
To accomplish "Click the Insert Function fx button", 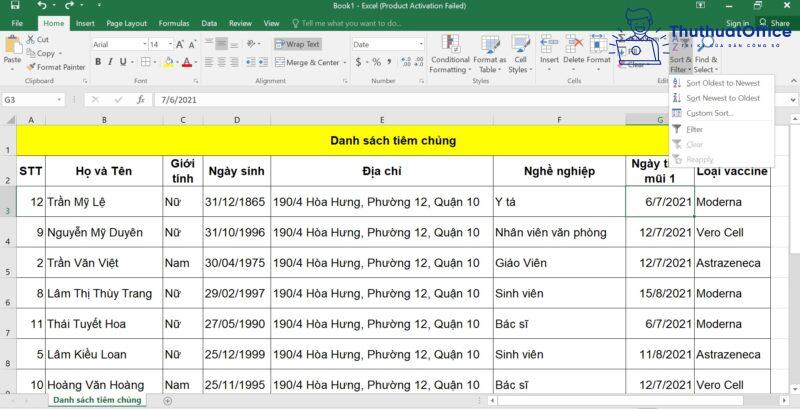I will pos(141,100).
